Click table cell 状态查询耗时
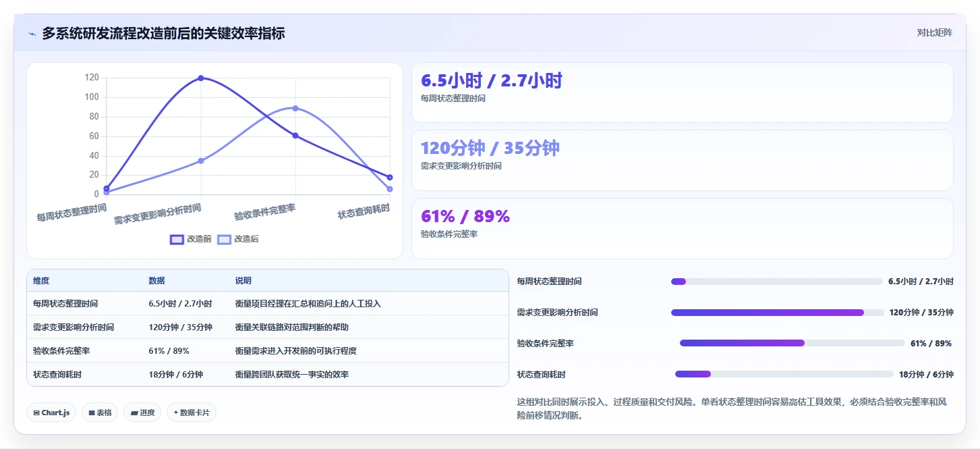This screenshot has width=980, height=449. point(57,375)
